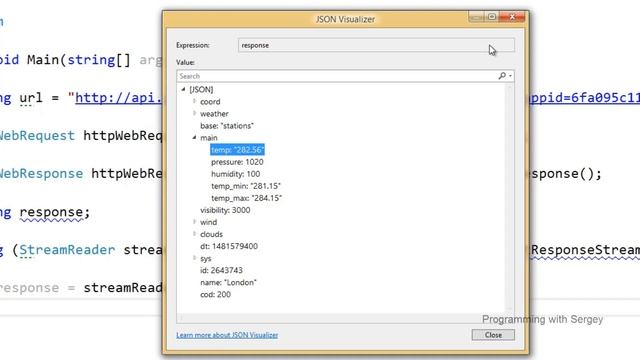Click the vertical scrollbar of the tree

click(x=509, y=198)
